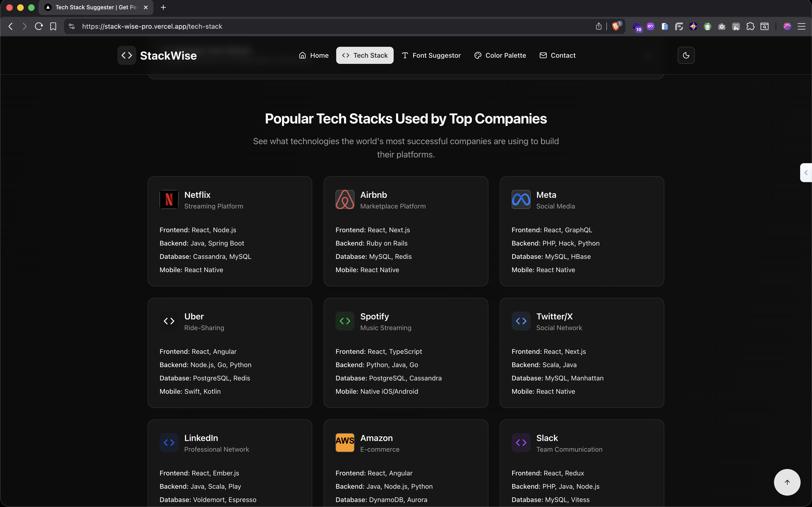Open the Contact page link
The image size is (812, 507).
pyautogui.click(x=557, y=55)
